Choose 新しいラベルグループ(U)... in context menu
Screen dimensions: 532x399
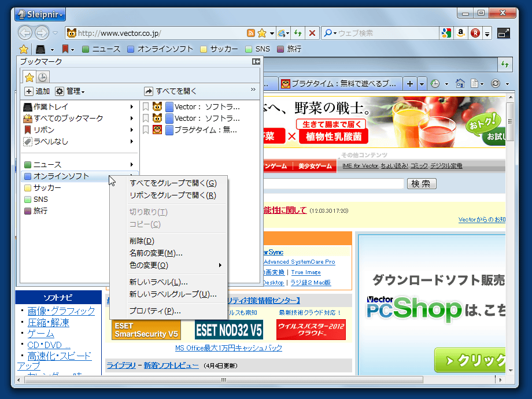173,294
